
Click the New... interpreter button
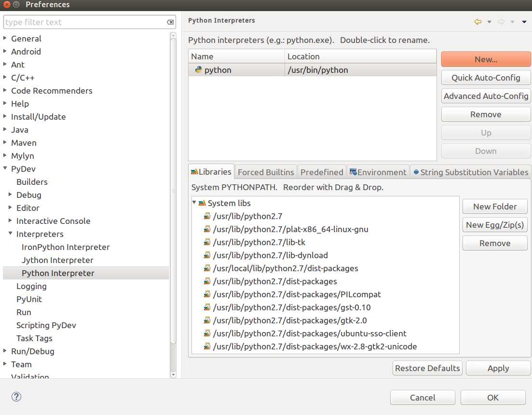(x=486, y=59)
